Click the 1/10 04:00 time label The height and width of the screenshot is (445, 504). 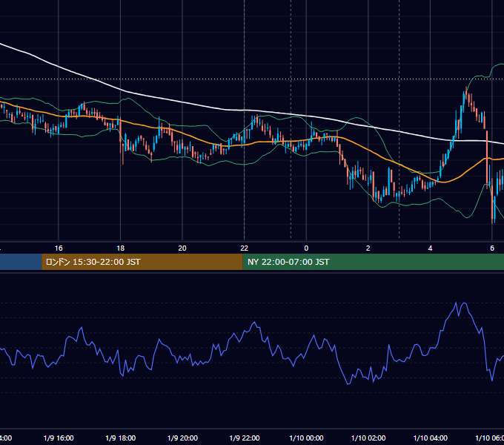(431, 438)
